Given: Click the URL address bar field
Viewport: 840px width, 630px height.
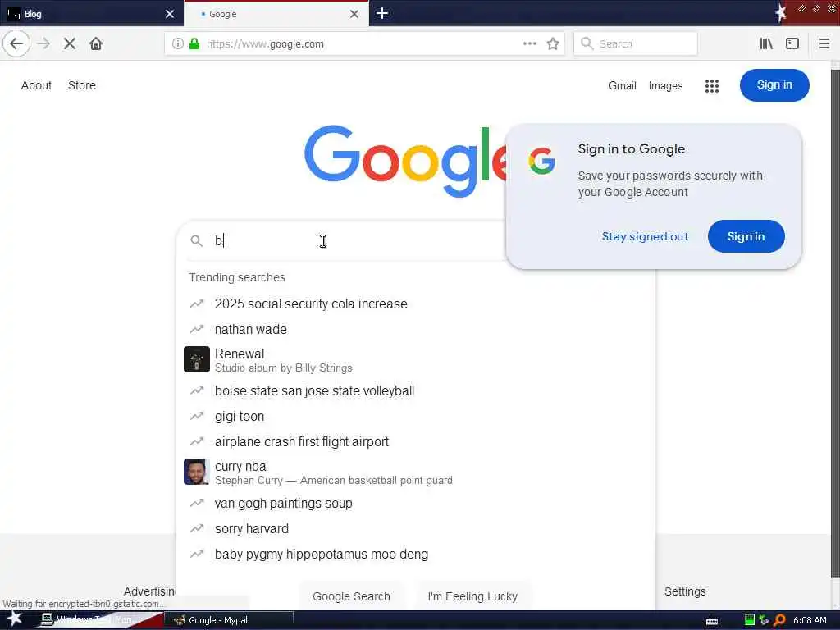Looking at the screenshot, I should 364,44.
